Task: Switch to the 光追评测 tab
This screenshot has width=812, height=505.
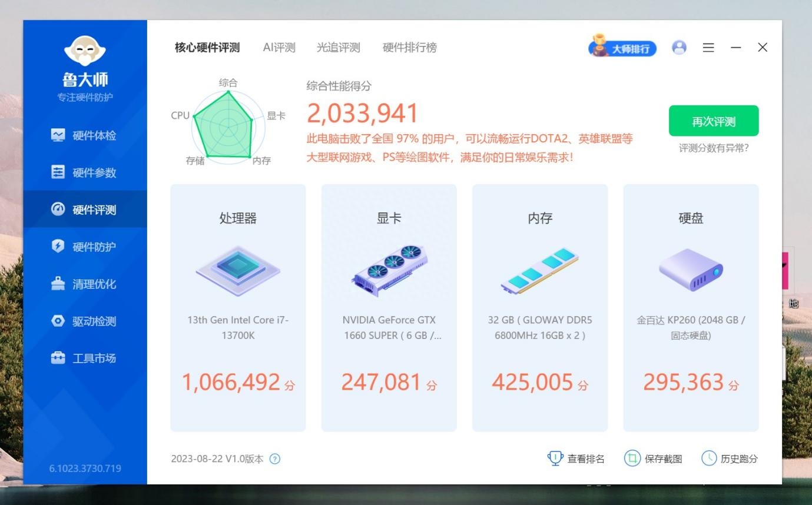Action: 338,48
